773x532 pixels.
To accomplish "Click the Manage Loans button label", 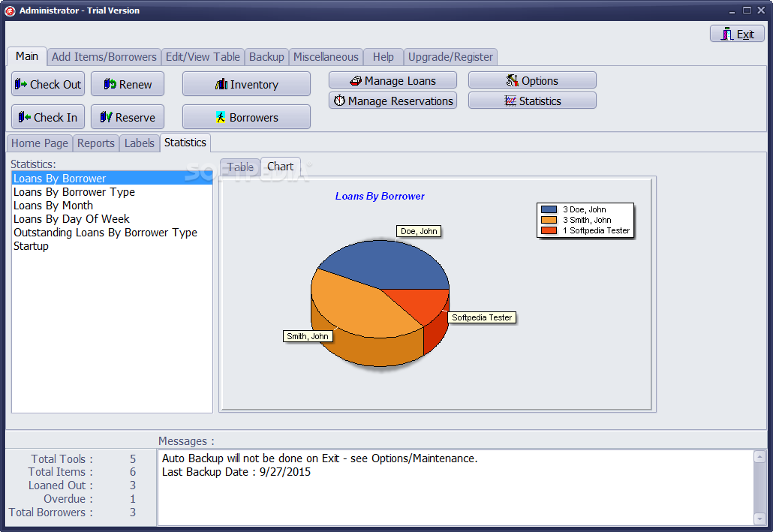I will [x=400, y=81].
